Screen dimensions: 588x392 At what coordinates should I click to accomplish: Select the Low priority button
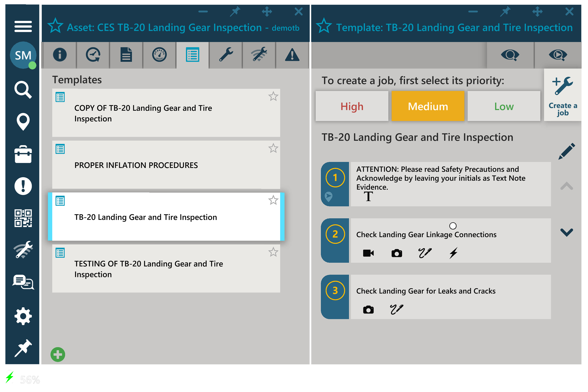(504, 106)
